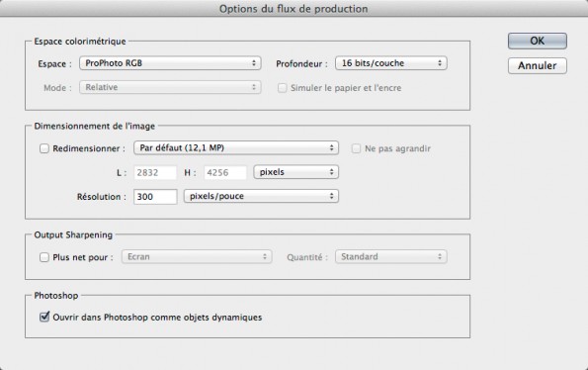Click the Photoshop group label
This screenshot has height=370, width=588.
click(x=56, y=296)
